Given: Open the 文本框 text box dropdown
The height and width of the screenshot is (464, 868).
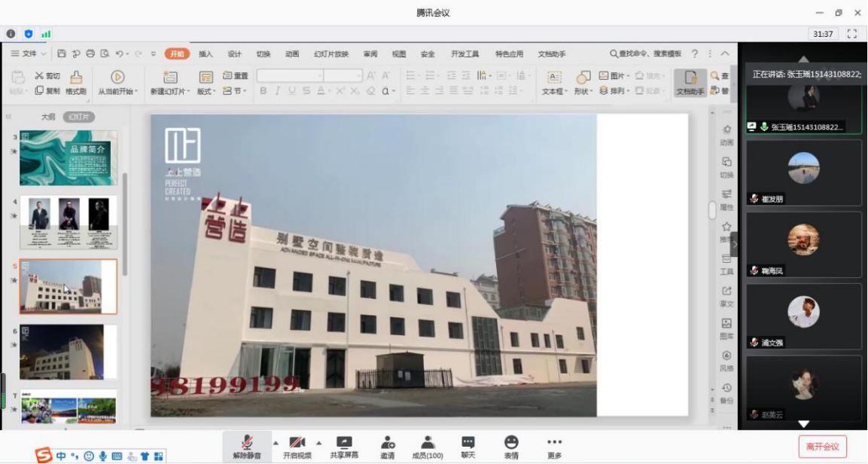Looking at the screenshot, I should click(554, 83).
